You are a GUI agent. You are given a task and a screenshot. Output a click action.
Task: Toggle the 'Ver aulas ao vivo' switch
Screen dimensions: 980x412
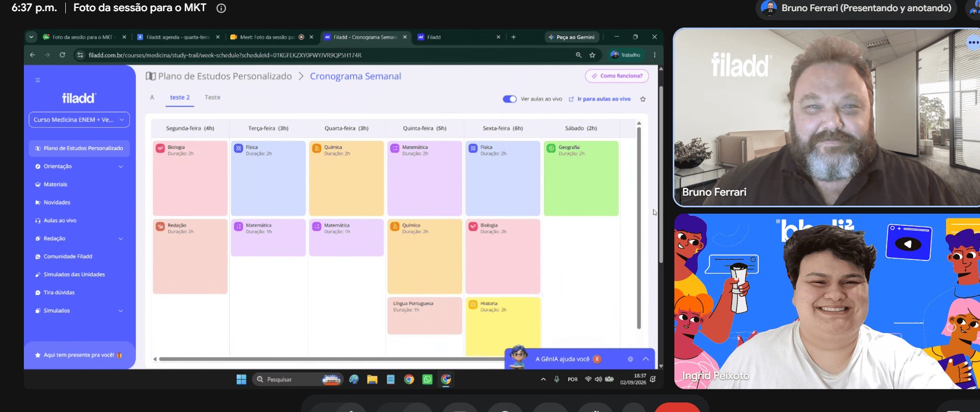tap(509, 99)
